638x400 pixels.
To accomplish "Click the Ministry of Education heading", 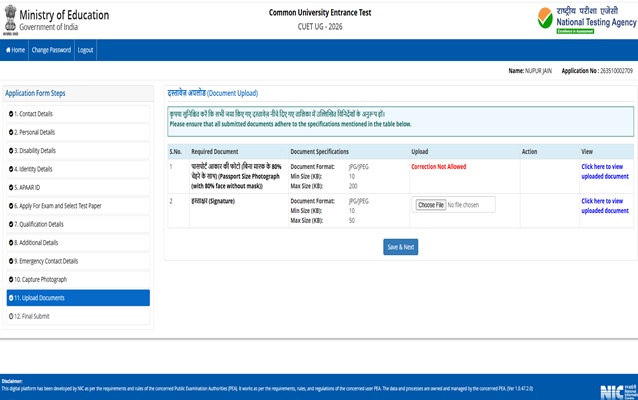I will (x=64, y=15).
